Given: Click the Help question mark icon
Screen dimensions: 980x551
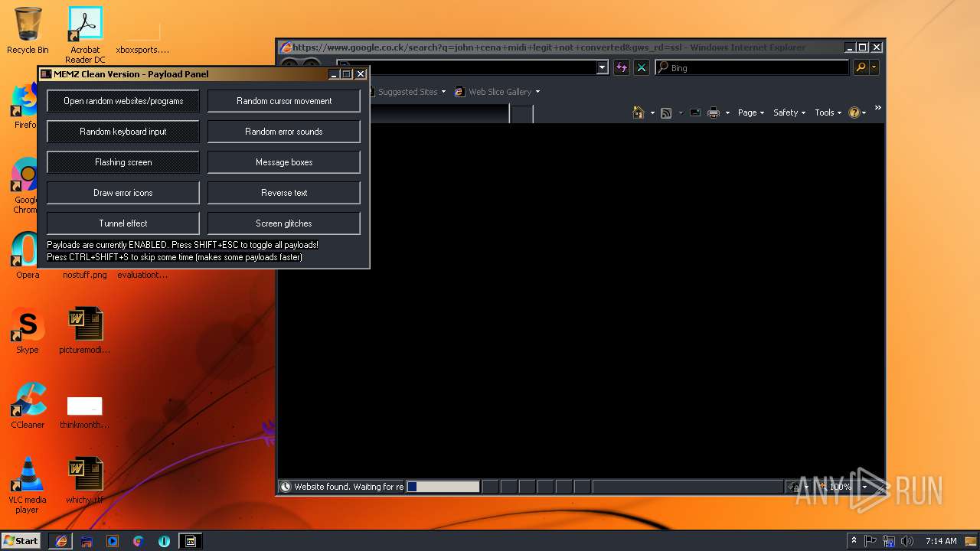Looking at the screenshot, I should [x=854, y=112].
